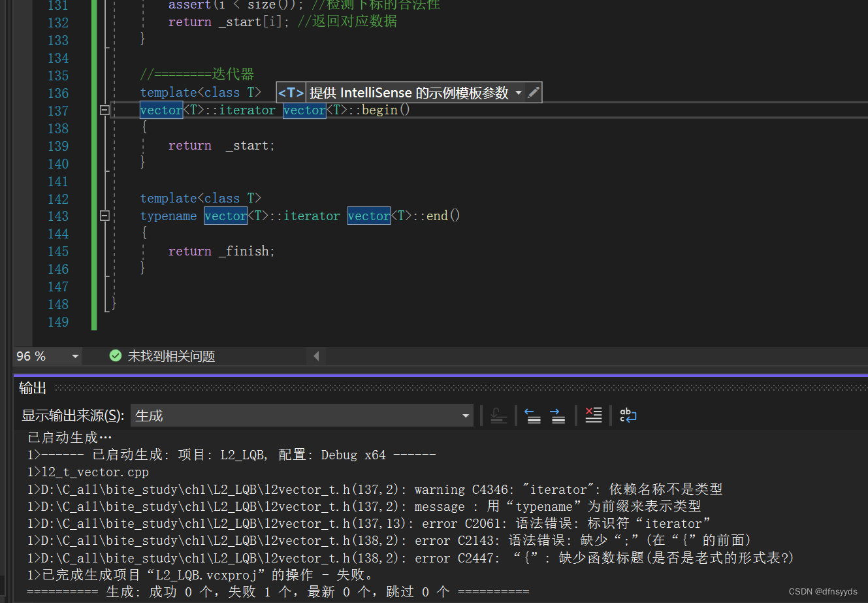Click the Find Message in Code icon
Screen dimensions: 868x603
pos(498,416)
